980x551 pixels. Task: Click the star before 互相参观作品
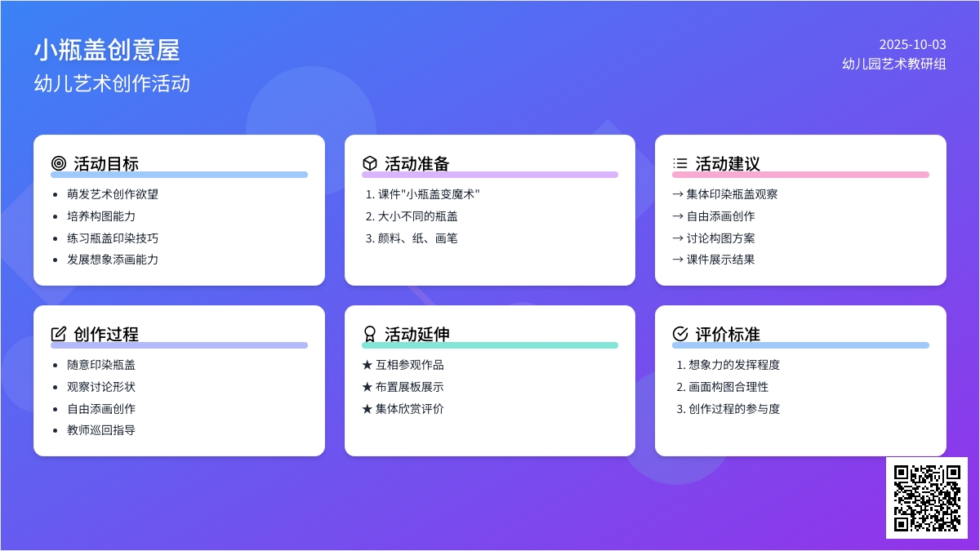(x=367, y=365)
